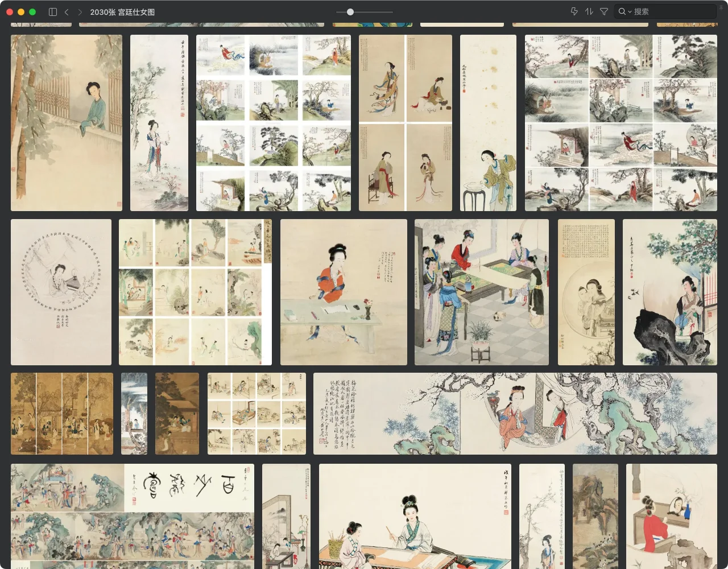Open handscroll with large seal-script calligraphy

click(133, 516)
